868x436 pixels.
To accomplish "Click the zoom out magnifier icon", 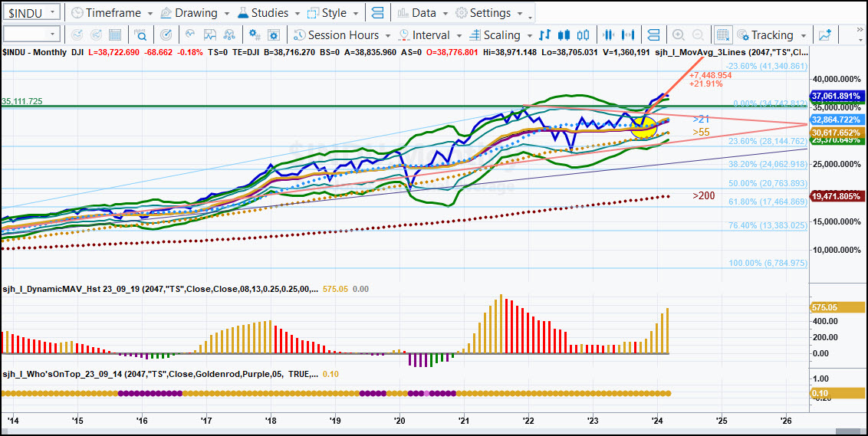I will point(698,34).
